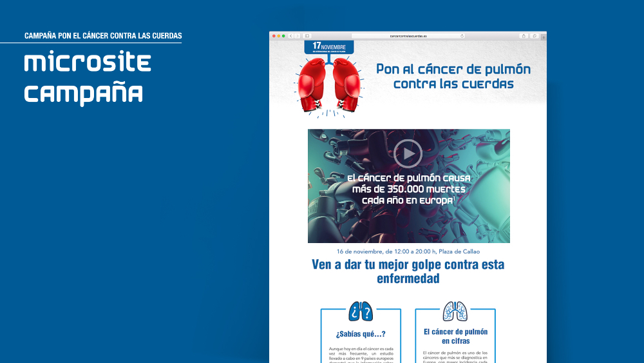Click the ¿? lungs icon above ¿Sabías qué…?

coord(361,311)
